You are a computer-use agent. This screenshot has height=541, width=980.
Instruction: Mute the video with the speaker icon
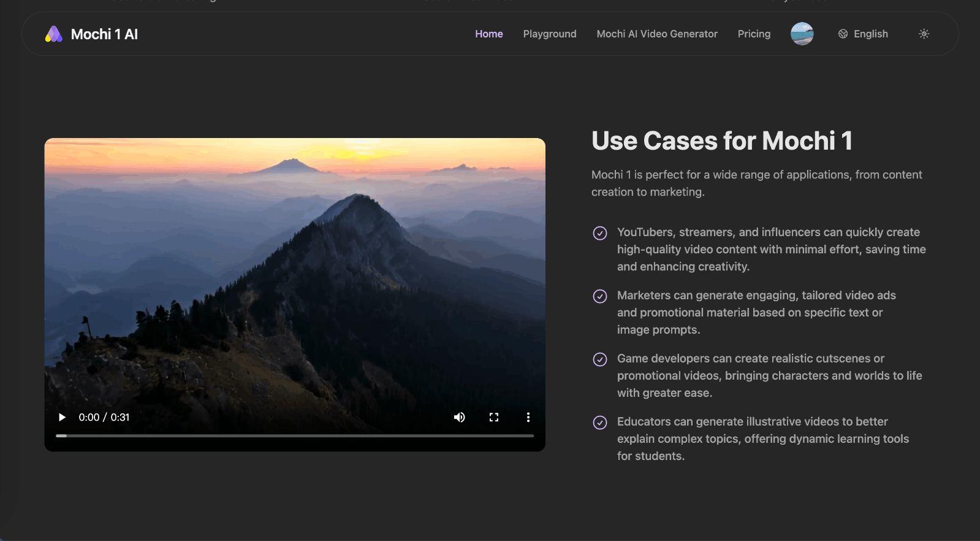click(459, 418)
